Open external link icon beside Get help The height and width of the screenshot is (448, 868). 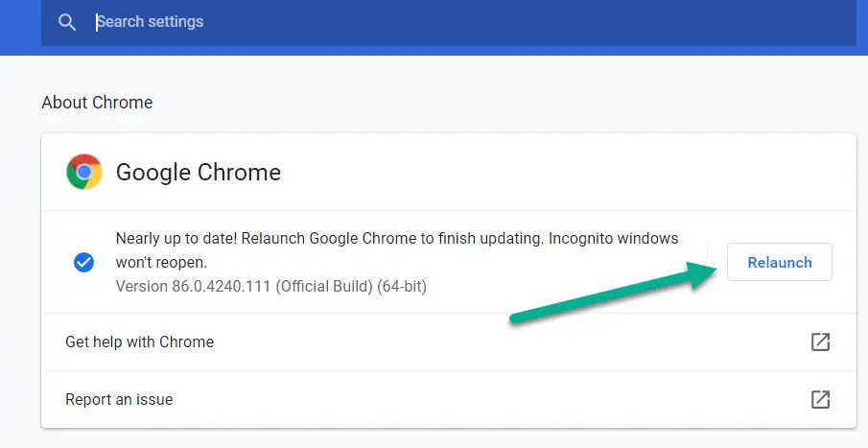point(820,342)
